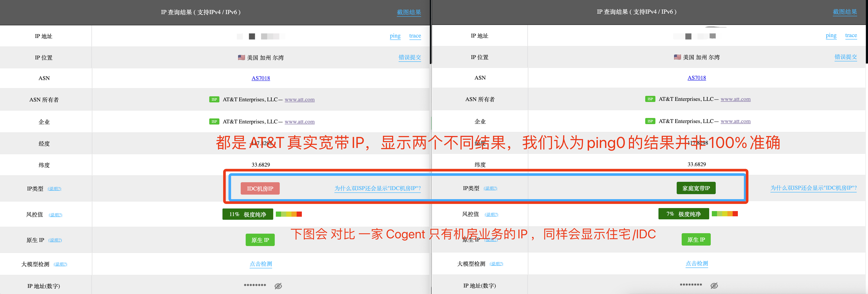Click left 原生 IP green badge
The width and height of the screenshot is (868, 294).
tap(260, 240)
